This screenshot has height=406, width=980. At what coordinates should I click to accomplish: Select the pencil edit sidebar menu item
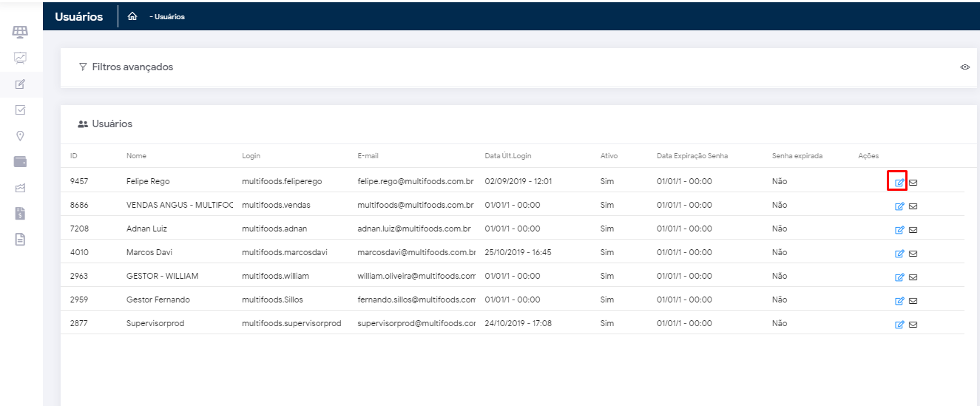pos(20,84)
